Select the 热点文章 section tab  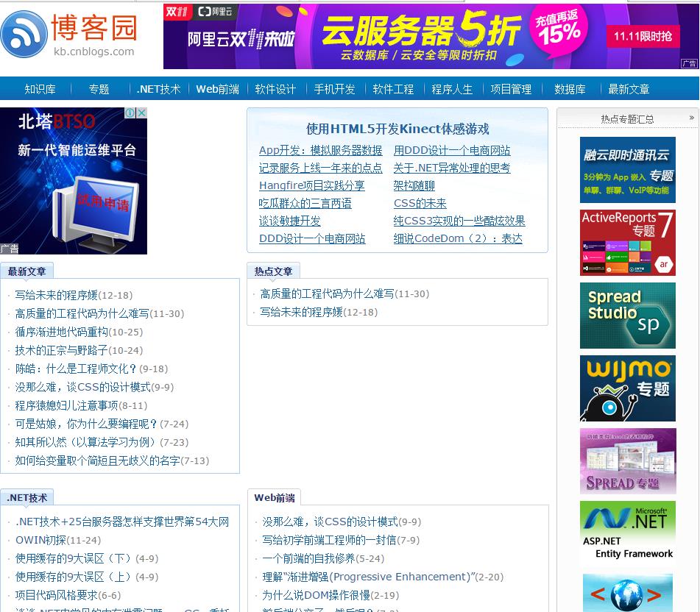(273, 271)
